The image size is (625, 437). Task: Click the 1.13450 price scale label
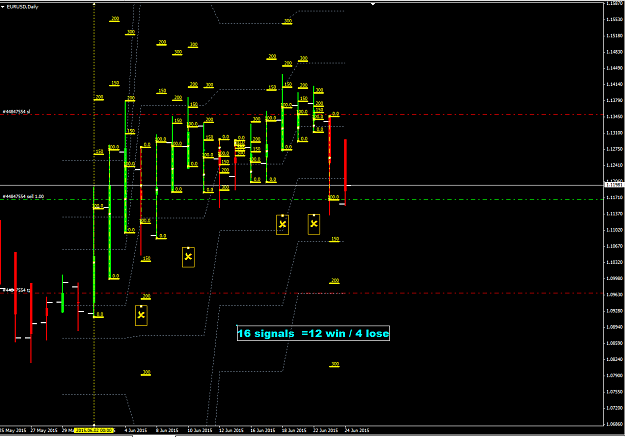614,117
